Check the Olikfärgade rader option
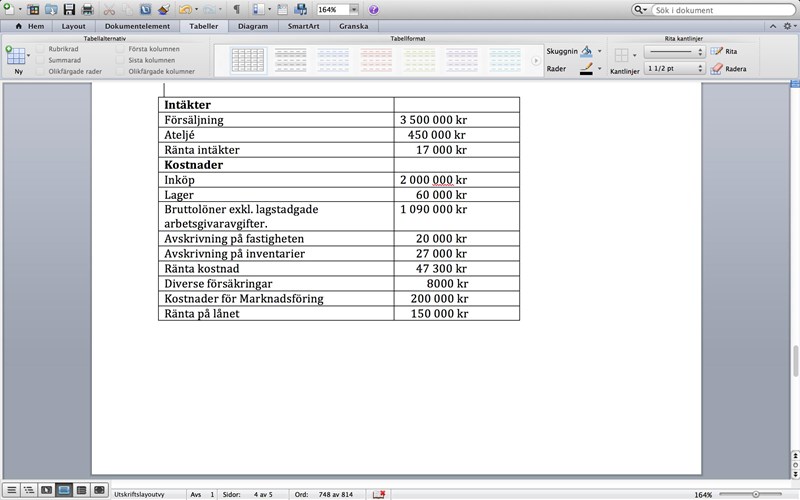Screen dimensions: 800x500 (x=41, y=72)
